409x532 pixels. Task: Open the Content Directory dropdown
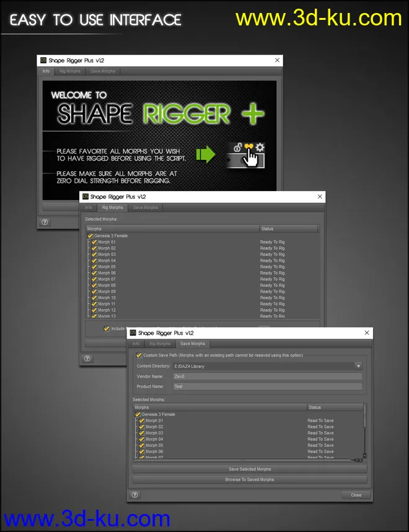[x=358, y=366]
